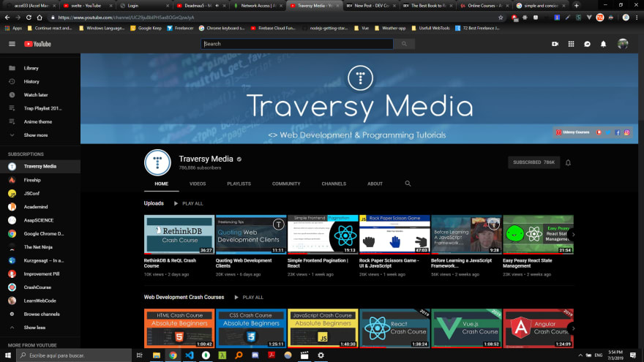This screenshot has width=644, height=362.
Task: Switch to the Playlists tab
Action: [x=239, y=184]
